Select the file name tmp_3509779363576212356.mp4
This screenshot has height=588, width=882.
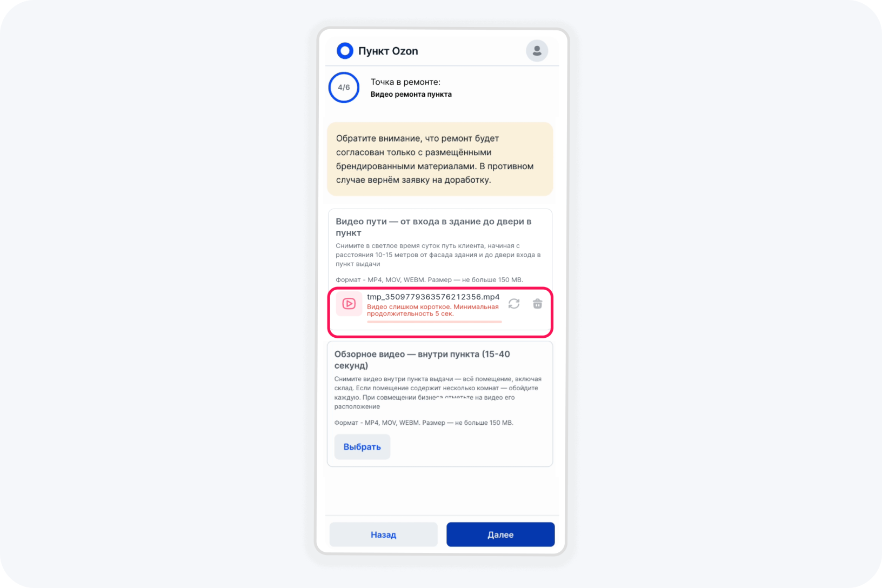coord(433,297)
